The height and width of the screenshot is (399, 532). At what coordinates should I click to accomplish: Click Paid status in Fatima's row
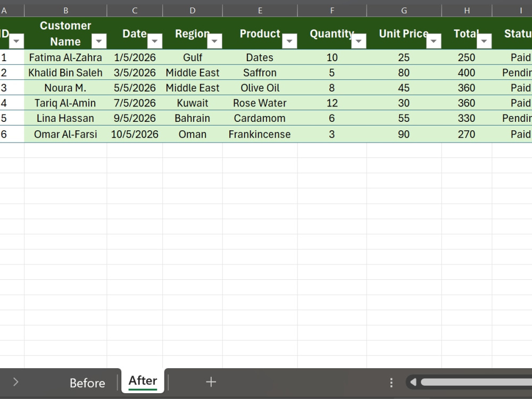pos(512,57)
